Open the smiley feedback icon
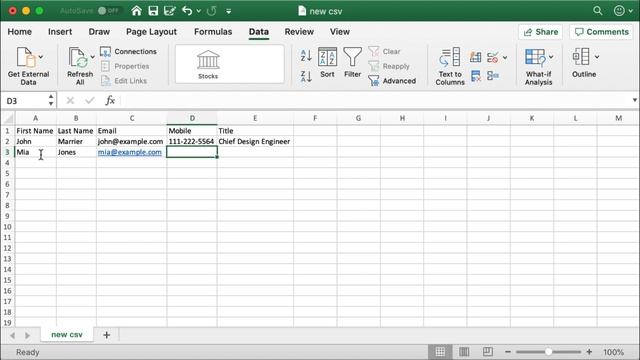This screenshot has width=640, height=360. pyautogui.click(x=619, y=11)
